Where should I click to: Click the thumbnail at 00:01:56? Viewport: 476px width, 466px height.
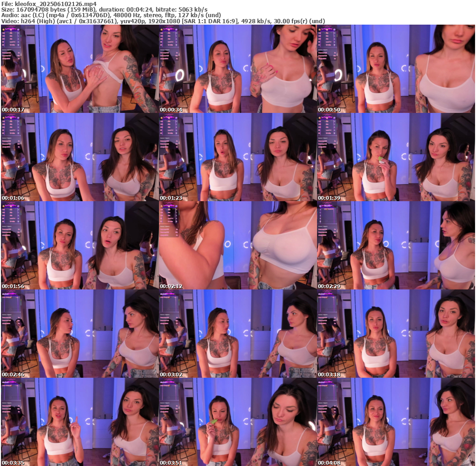click(79, 245)
